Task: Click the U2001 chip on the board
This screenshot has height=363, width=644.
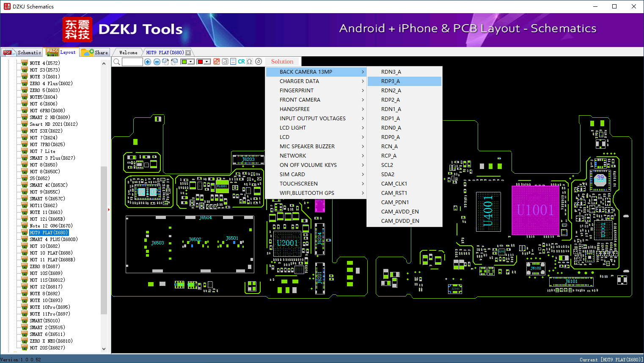Action: point(287,243)
